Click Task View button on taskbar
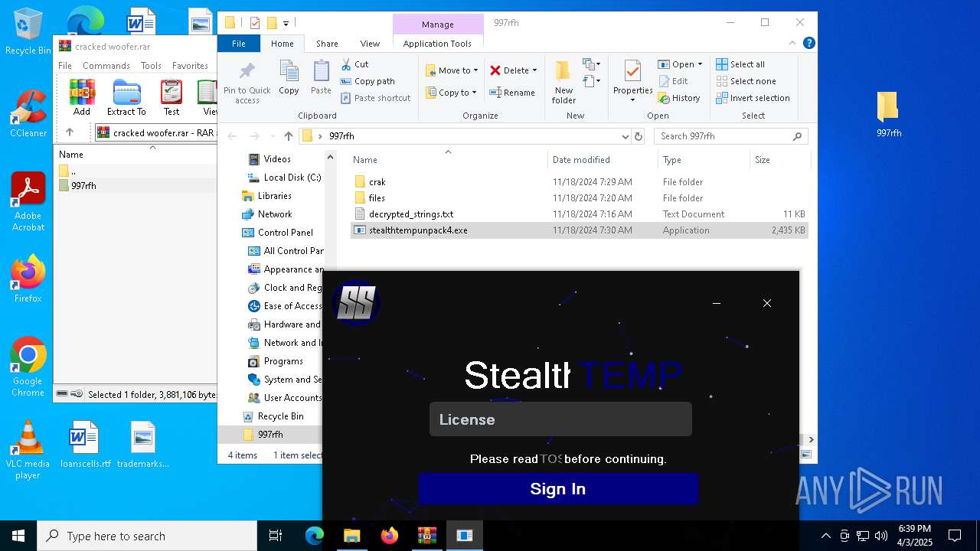This screenshot has height=551, width=980. (276, 536)
